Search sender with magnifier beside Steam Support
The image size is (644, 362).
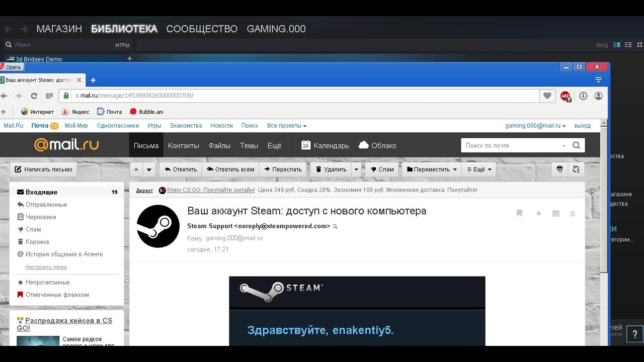click(x=335, y=226)
